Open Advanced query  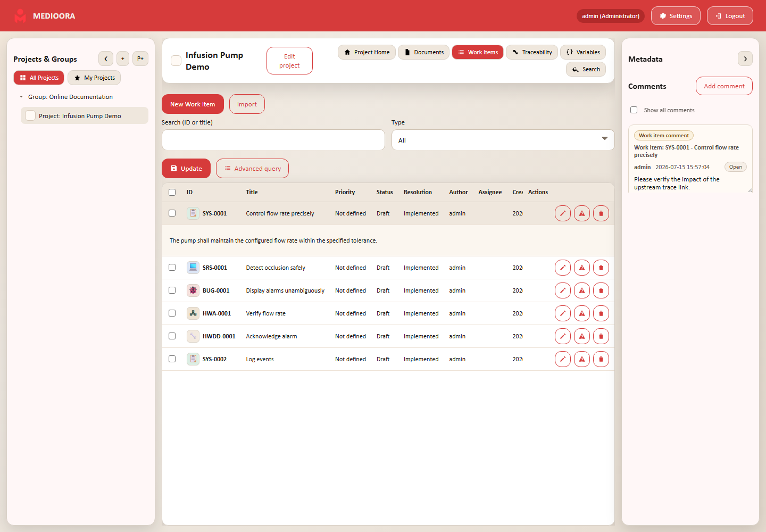pyautogui.click(x=252, y=169)
